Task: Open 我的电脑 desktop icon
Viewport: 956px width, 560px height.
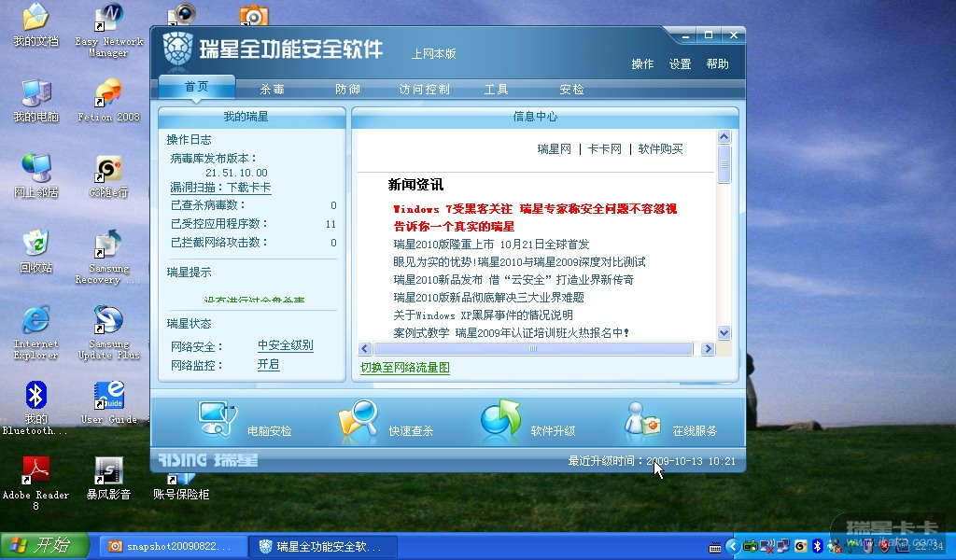Action: (35, 101)
